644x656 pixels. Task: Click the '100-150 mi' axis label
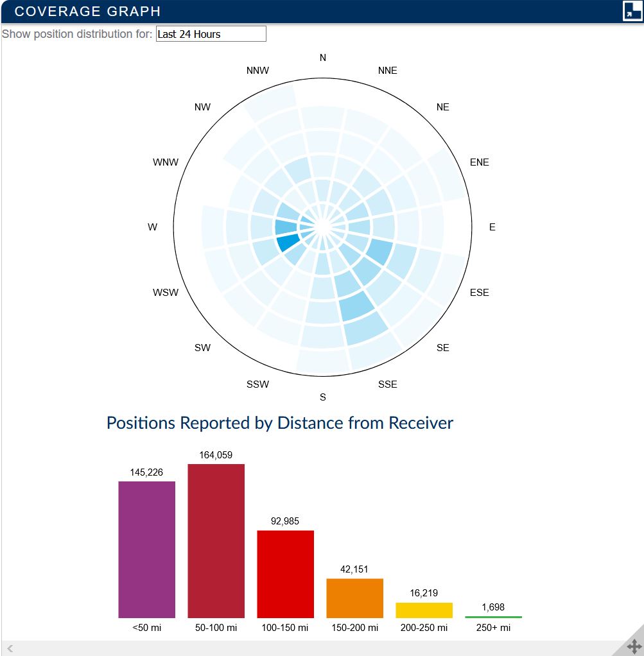pos(285,628)
